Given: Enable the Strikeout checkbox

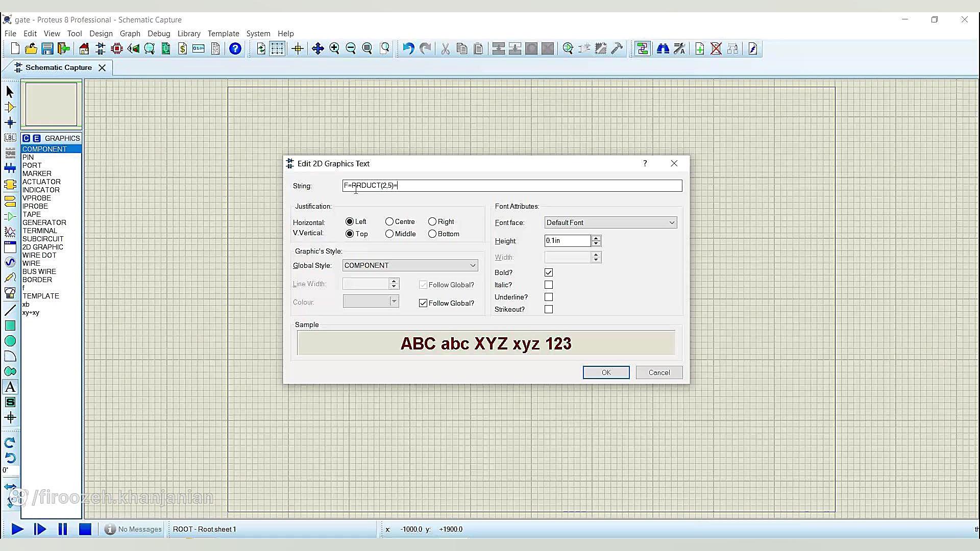Looking at the screenshot, I should pyautogui.click(x=549, y=309).
